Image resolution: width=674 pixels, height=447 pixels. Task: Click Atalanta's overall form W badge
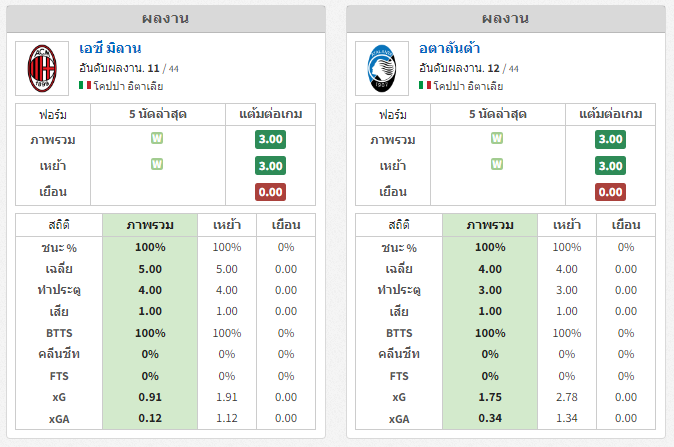click(497, 138)
